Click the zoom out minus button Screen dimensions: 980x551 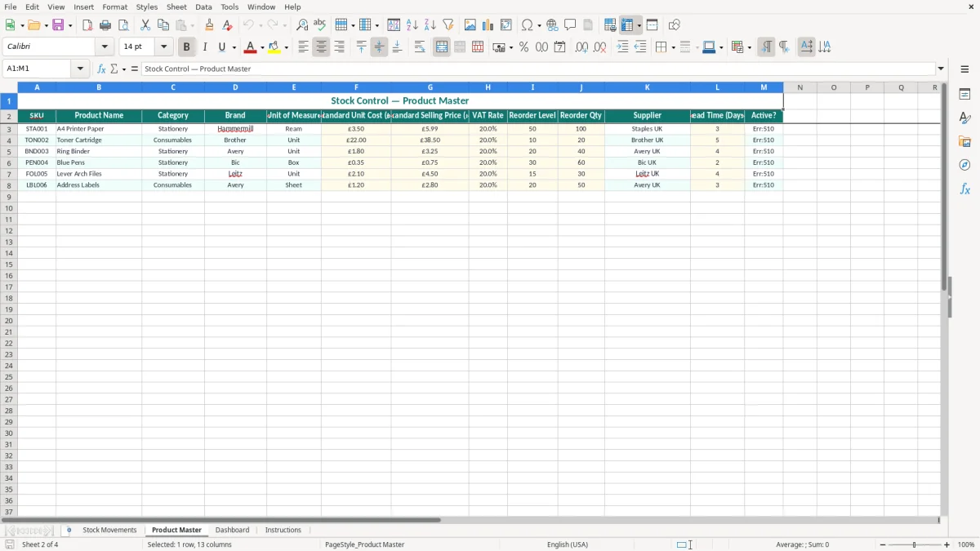[883, 544]
